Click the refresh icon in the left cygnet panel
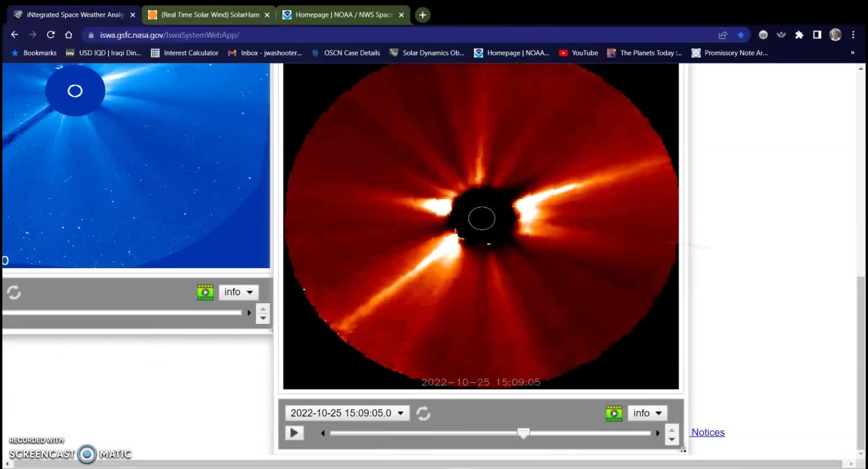The image size is (868, 469). click(x=14, y=292)
